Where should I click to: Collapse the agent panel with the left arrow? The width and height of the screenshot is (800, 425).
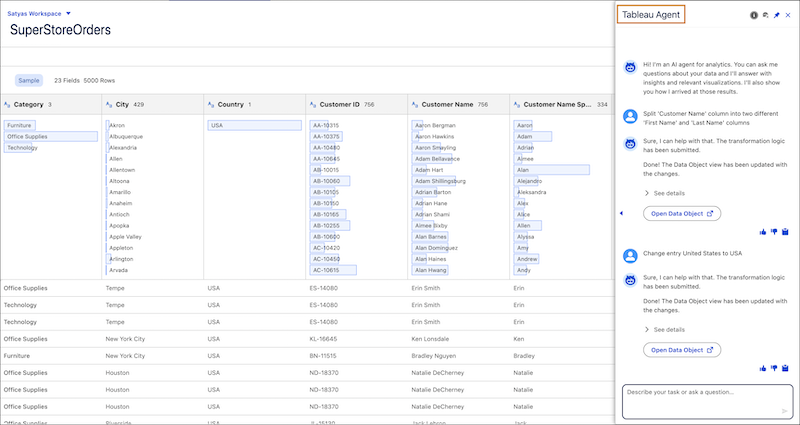[621, 213]
